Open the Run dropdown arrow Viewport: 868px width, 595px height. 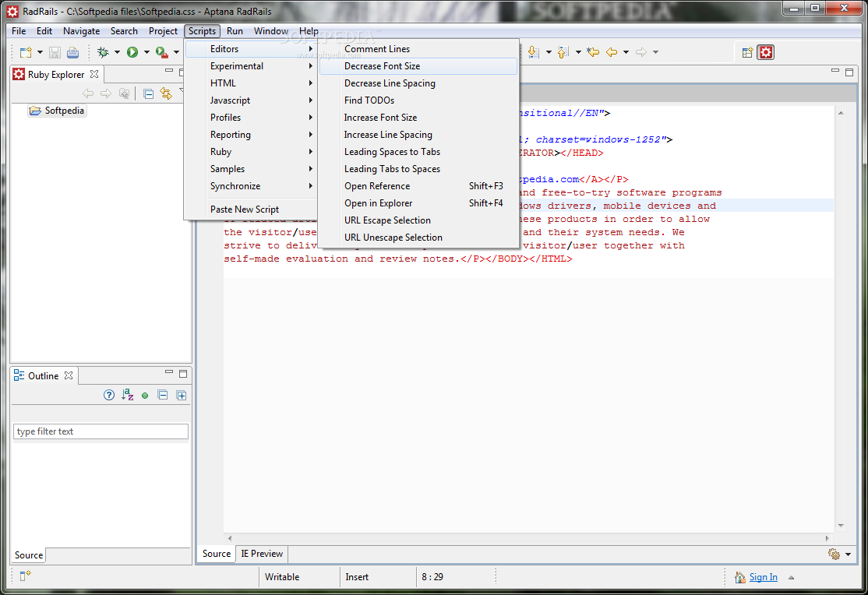[x=146, y=53]
